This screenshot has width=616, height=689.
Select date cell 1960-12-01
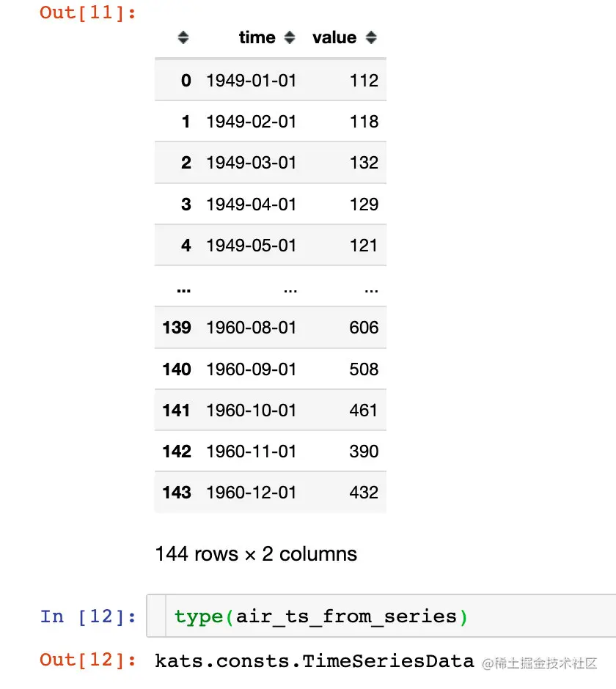tap(252, 492)
